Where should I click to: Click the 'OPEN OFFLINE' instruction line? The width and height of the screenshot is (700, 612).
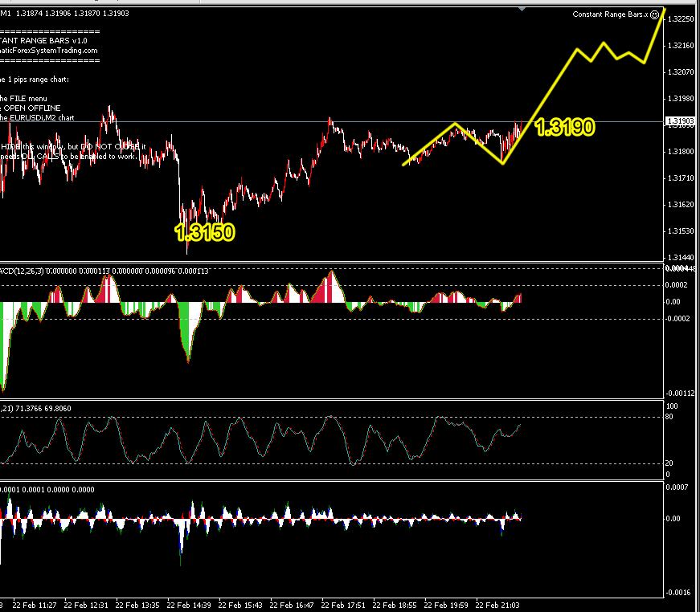(x=31, y=108)
